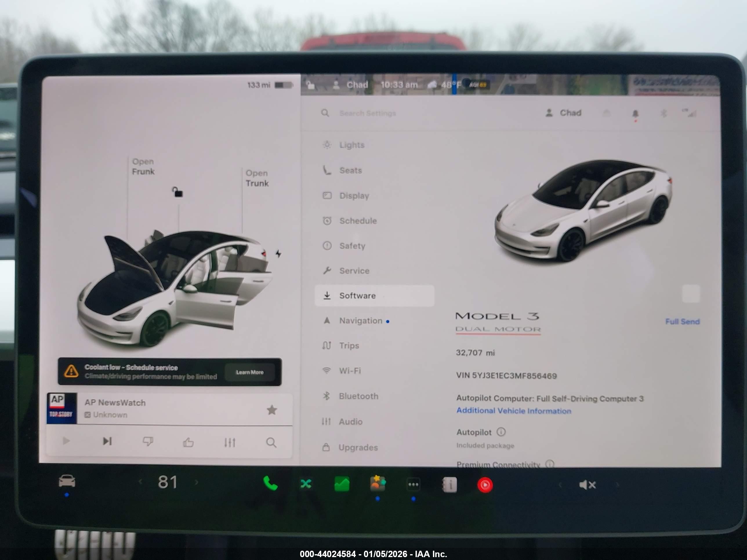This screenshot has height=560, width=747.
Task: Tap the media search magnifier icon
Action: [x=271, y=443]
